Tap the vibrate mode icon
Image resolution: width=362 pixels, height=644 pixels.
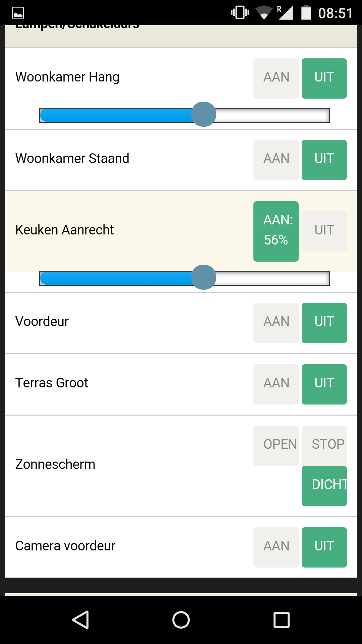[x=240, y=13]
